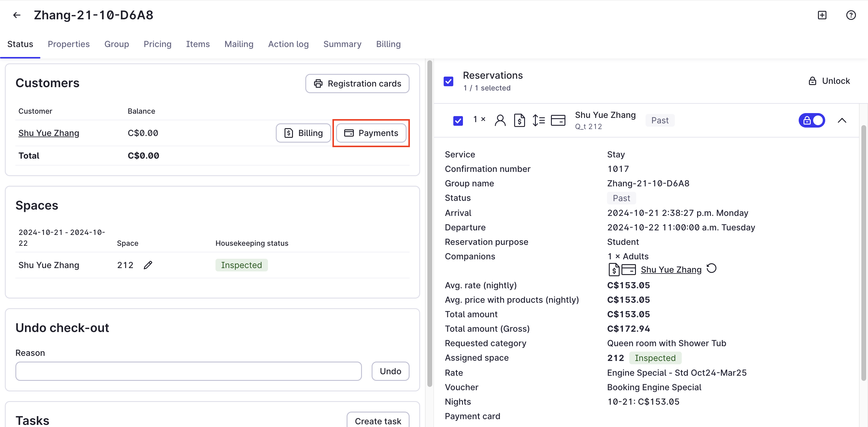Screen dimensions: 868x427
Task: Open the Action log tab
Action: 288,44
